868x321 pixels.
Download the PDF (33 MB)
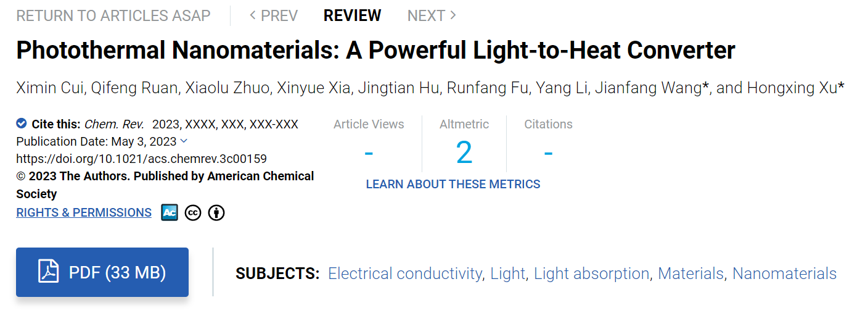(x=102, y=272)
